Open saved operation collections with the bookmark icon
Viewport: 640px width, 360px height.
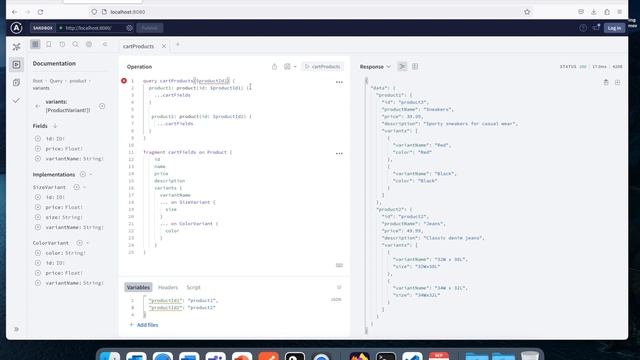[x=49, y=44]
